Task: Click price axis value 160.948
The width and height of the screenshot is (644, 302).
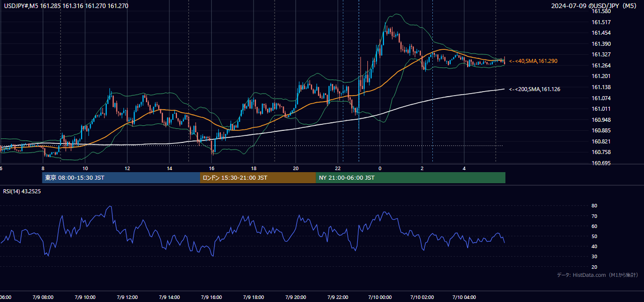Action: 601,120
